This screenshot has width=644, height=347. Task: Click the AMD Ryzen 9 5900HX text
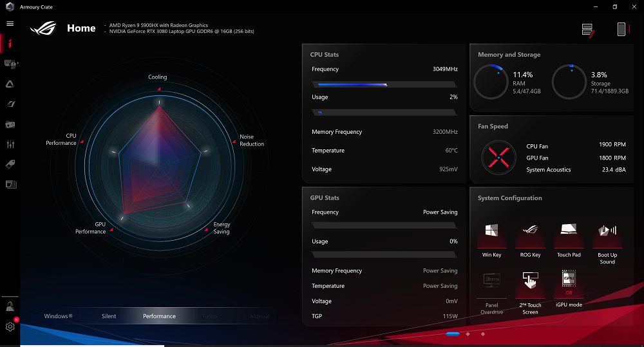point(158,25)
